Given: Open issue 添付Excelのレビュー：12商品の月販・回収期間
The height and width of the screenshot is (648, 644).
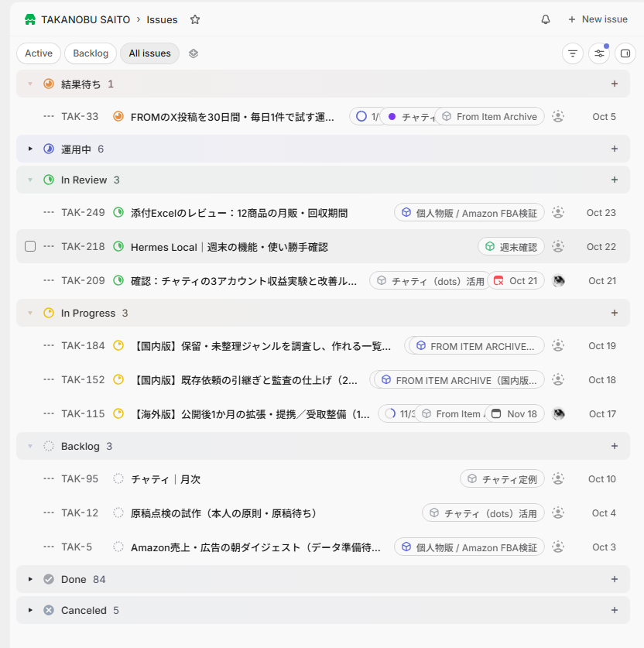Looking at the screenshot, I should pyautogui.click(x=239, y=213).
